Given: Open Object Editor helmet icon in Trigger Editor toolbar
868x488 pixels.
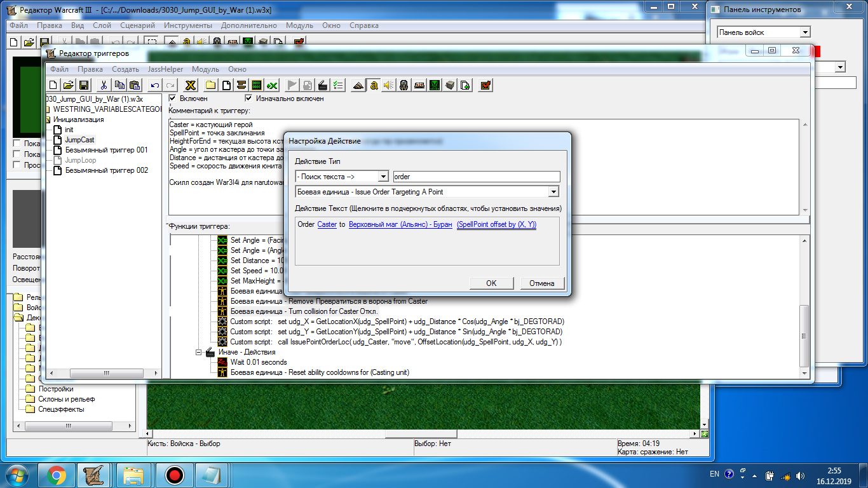Looking at the screenshot, I should pyautogui.click(x=404, y=85).
